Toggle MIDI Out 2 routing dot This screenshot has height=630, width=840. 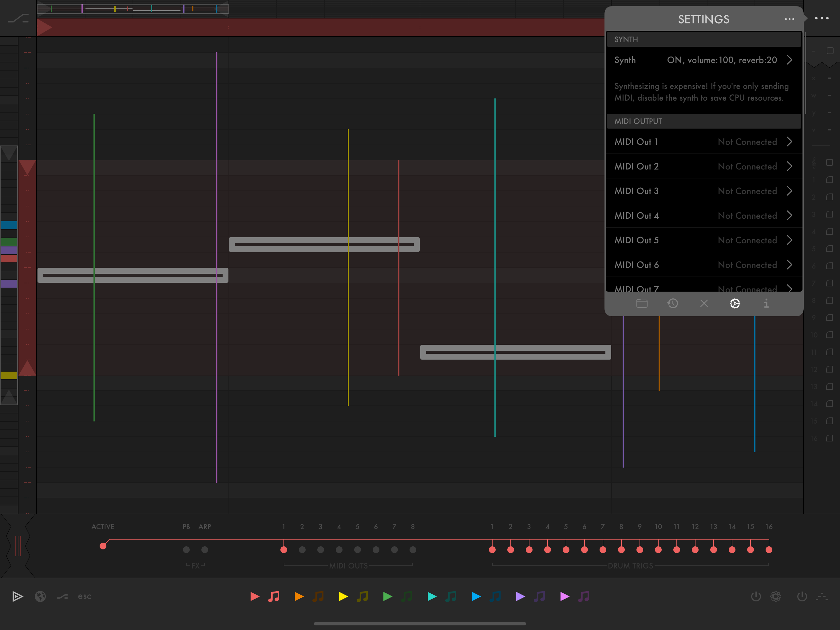pyautogui.click(x=302, y=549)
